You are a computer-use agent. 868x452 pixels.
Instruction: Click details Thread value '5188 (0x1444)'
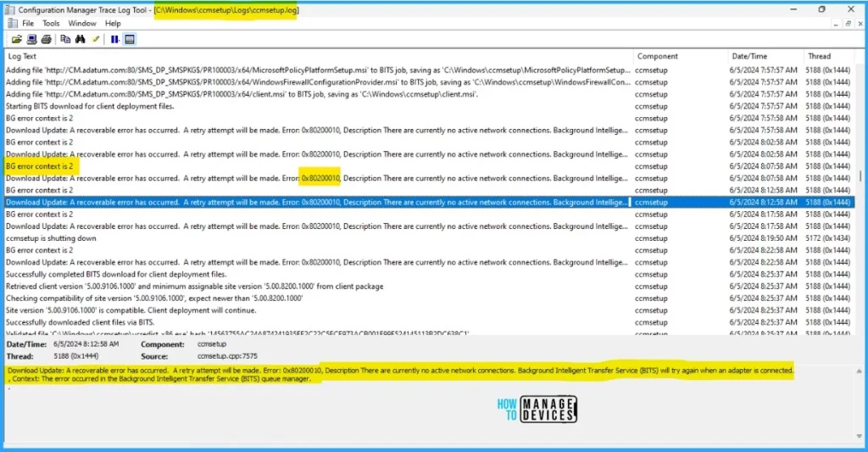point(75,356)
